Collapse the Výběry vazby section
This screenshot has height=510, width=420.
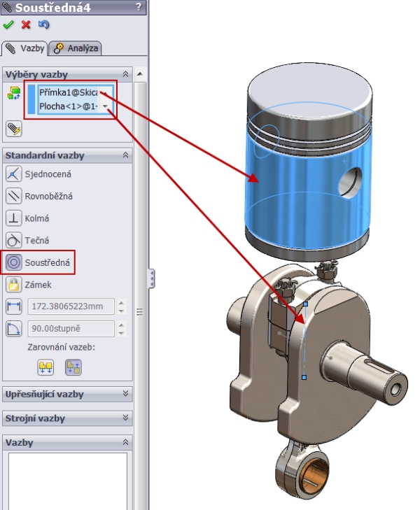point(125,74)
